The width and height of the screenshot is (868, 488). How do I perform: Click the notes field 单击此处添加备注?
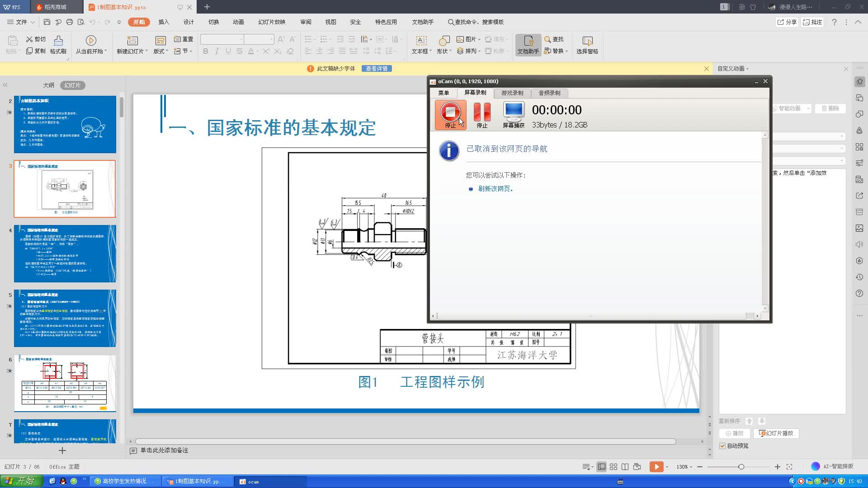164,450
